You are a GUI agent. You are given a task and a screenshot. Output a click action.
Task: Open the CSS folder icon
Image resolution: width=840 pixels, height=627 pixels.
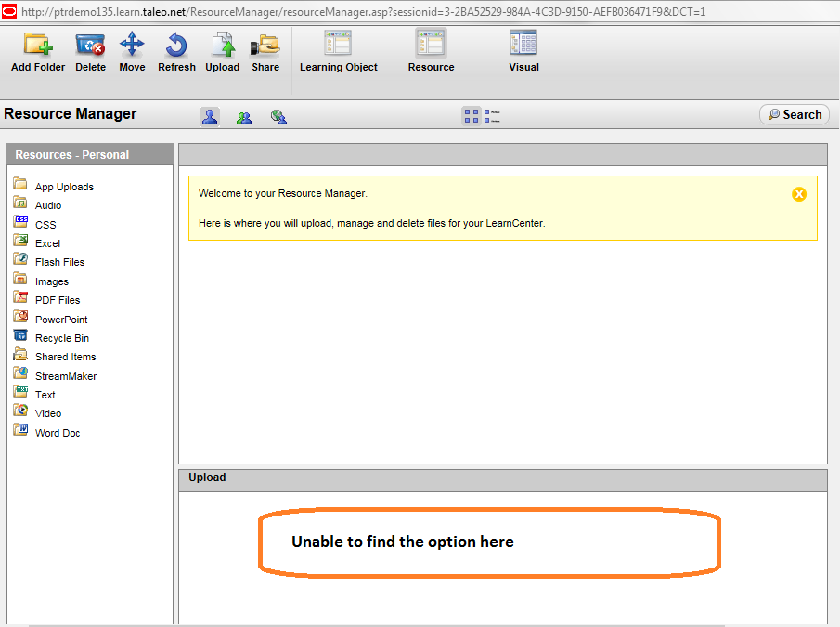coord(20,221)
